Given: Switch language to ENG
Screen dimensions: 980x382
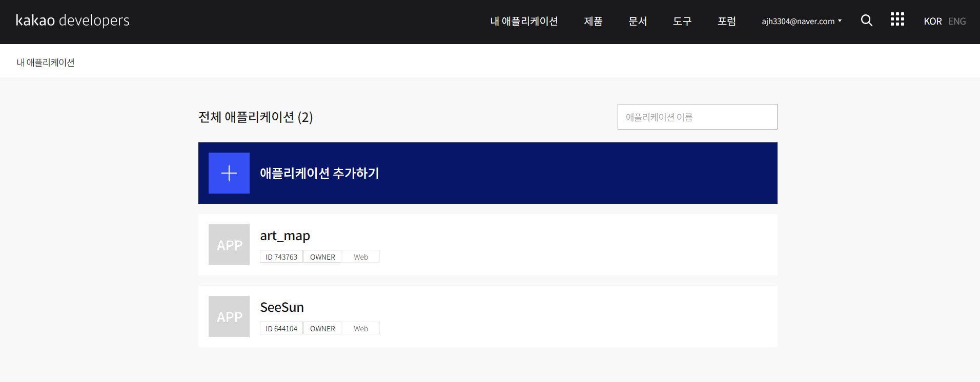Looking at the screenshot, I should 957,21.
